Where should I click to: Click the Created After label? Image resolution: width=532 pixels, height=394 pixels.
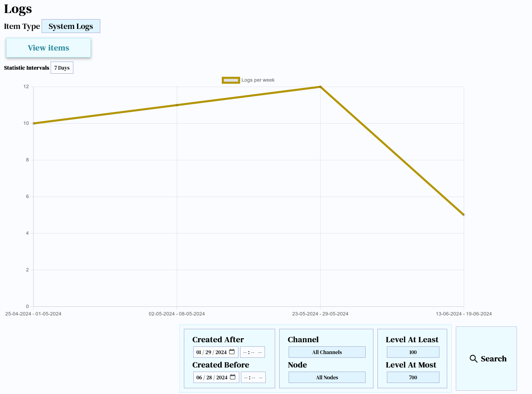click(218, 339)
